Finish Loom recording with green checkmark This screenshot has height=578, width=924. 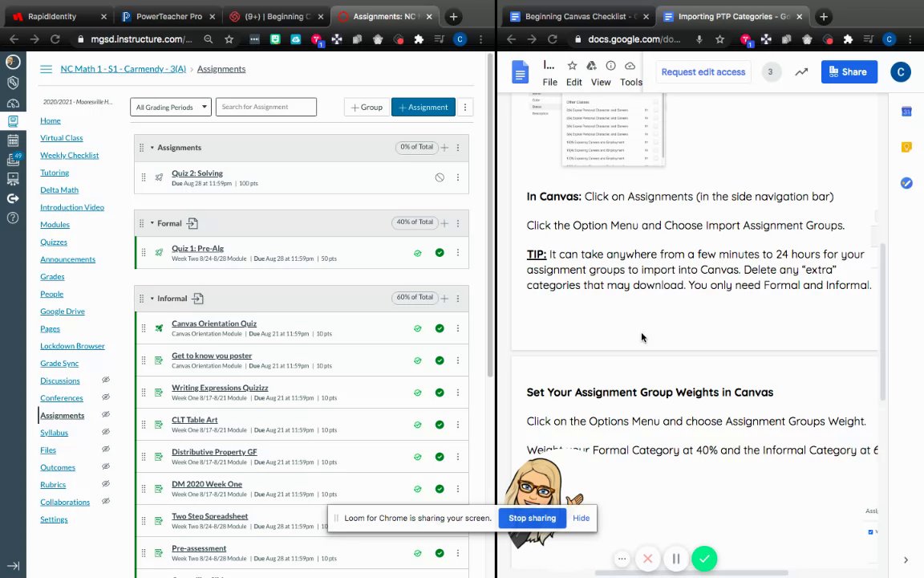tap(704, 559)
